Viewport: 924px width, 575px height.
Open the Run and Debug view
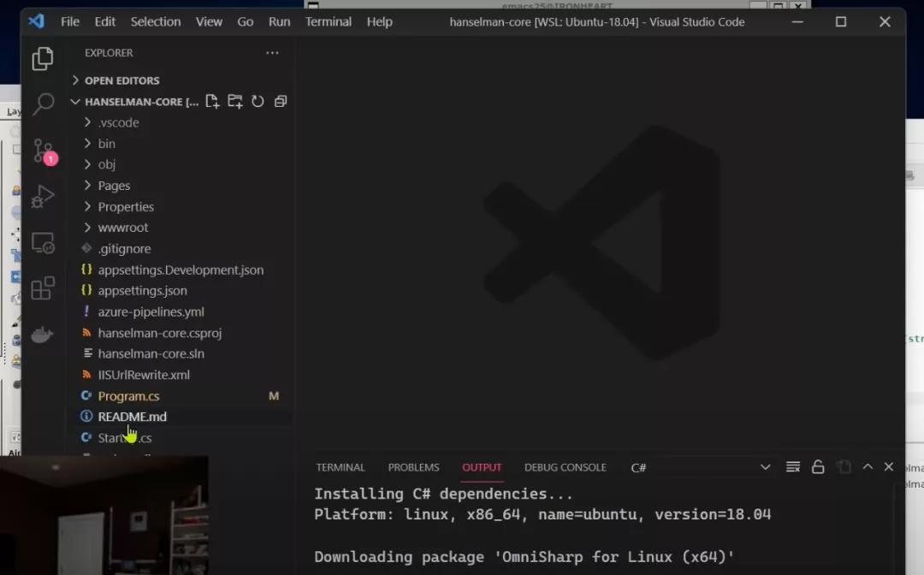click(x=43, y=196)
